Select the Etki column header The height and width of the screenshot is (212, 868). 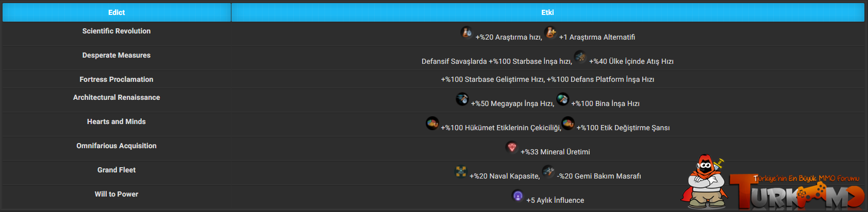547,12
